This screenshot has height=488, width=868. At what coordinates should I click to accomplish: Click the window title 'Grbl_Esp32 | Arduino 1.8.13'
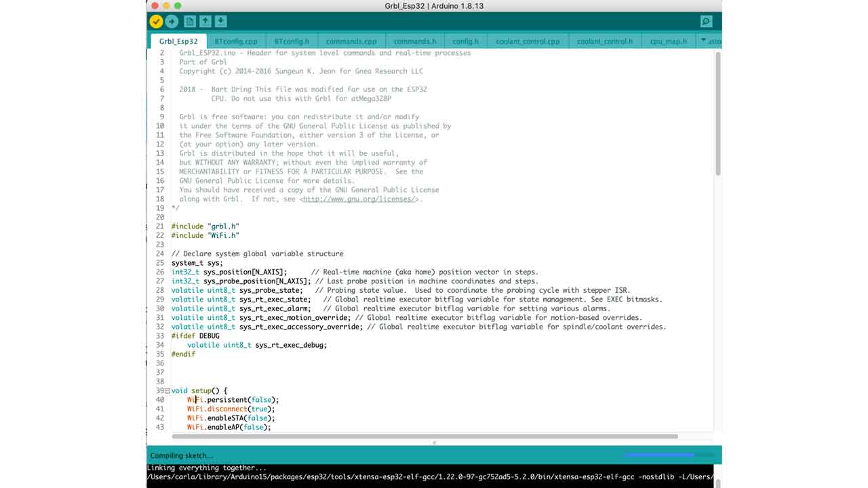coord(434,6)
